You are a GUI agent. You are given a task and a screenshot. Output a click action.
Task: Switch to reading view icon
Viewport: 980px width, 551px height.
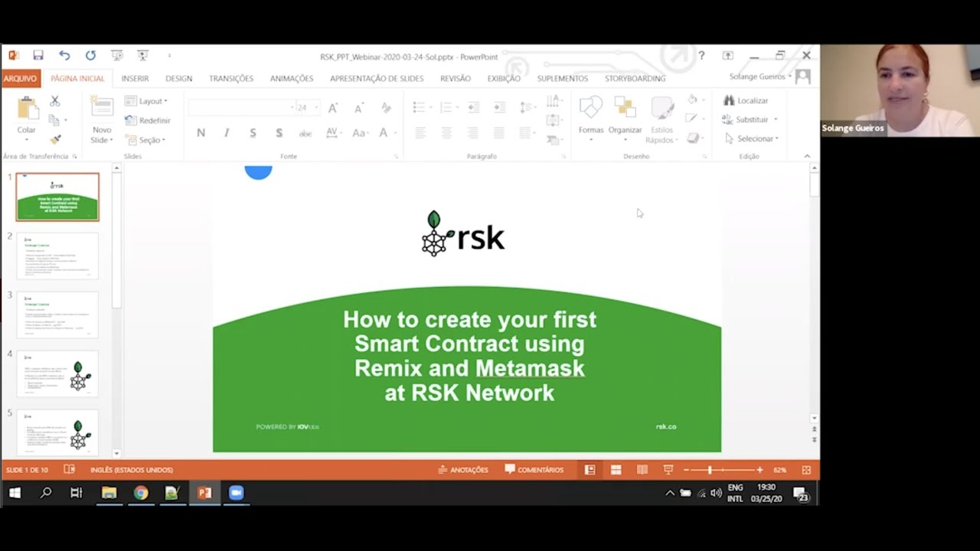[x=642, y=470]
